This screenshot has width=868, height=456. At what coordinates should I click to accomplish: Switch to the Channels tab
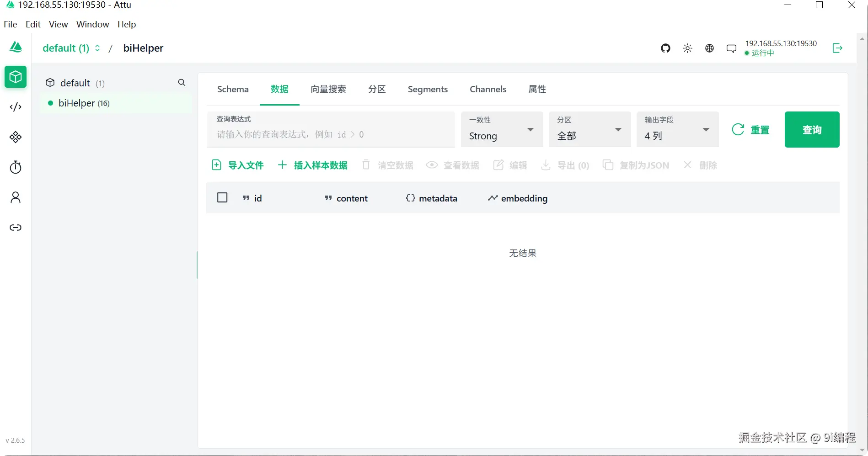[x=488, y=89]
